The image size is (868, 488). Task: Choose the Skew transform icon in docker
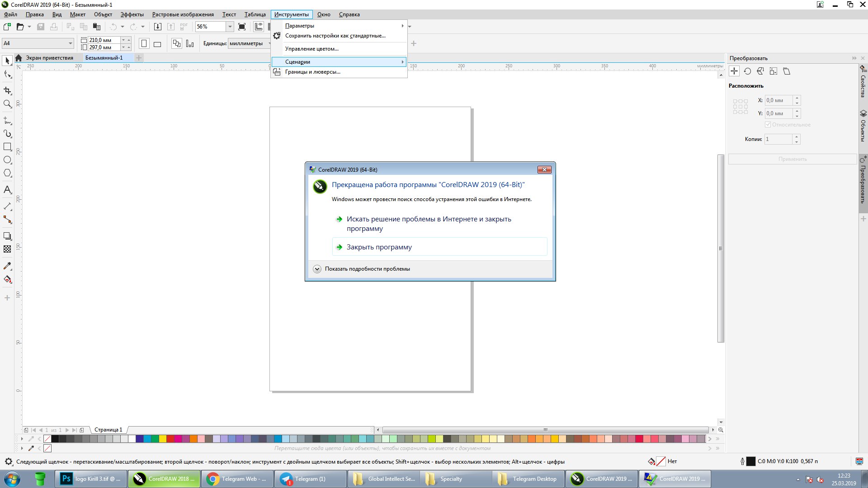pyautogui.click(x=787, y=71)
